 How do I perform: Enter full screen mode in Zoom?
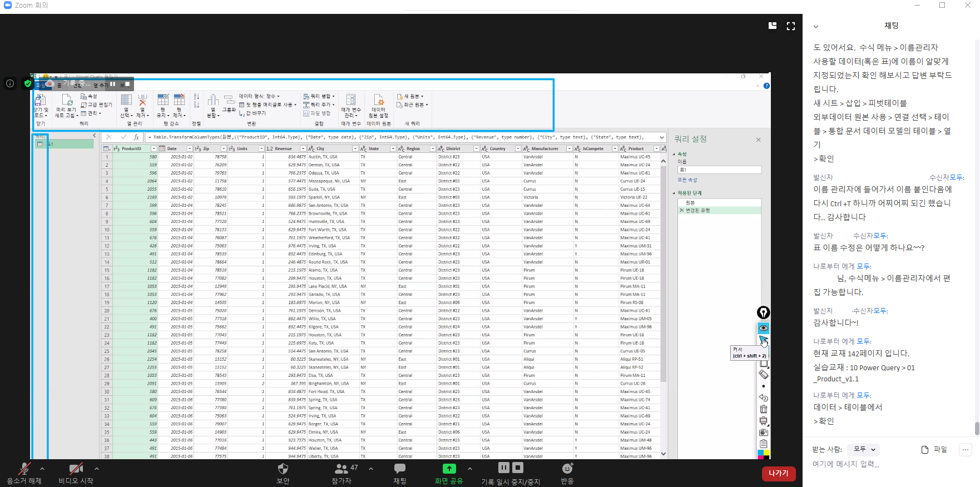[790, 26]
